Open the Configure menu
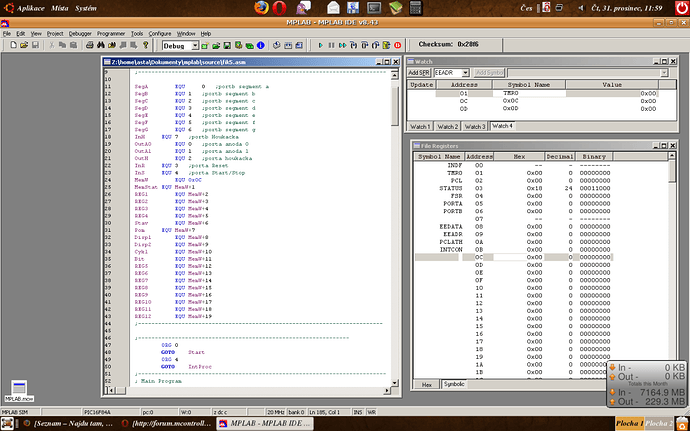This screenshot has height=431, width=690. pos(160,33)
